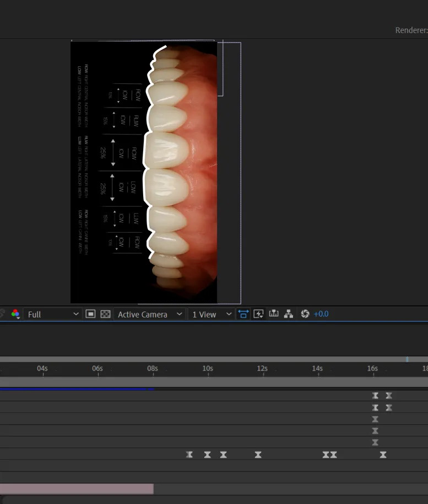Click the Region of Interest icon
This screenshot has height=504, width=428.
click(91, 314)
